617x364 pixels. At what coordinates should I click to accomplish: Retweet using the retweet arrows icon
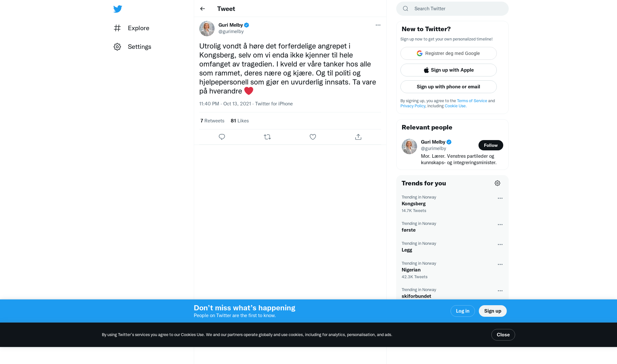coord(267,137)
